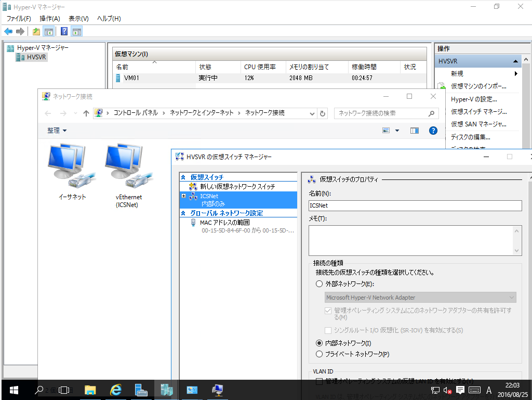This screenshot has height=400, width=532.
Task: Toggle the シングルルート I/O 仮想化 (SR-IOV) checkbox
Action: (x=328, y=330)
